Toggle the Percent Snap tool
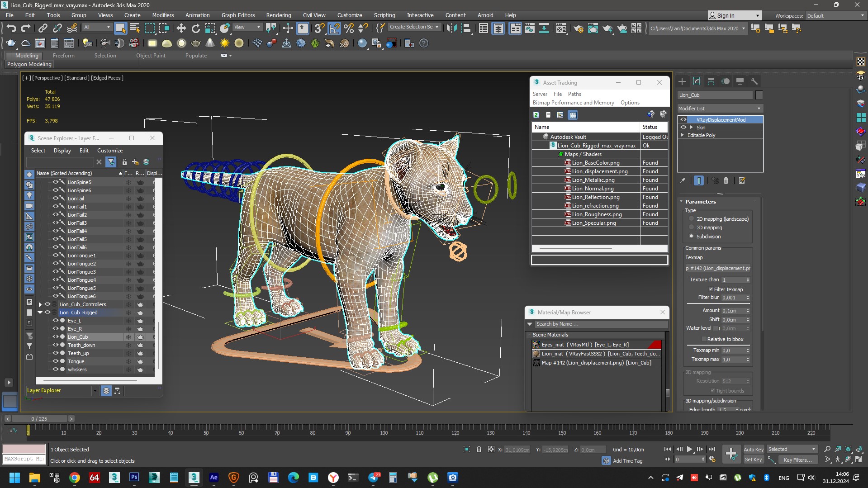The height and width of the screenshot is (488, 868). [349, 28]
